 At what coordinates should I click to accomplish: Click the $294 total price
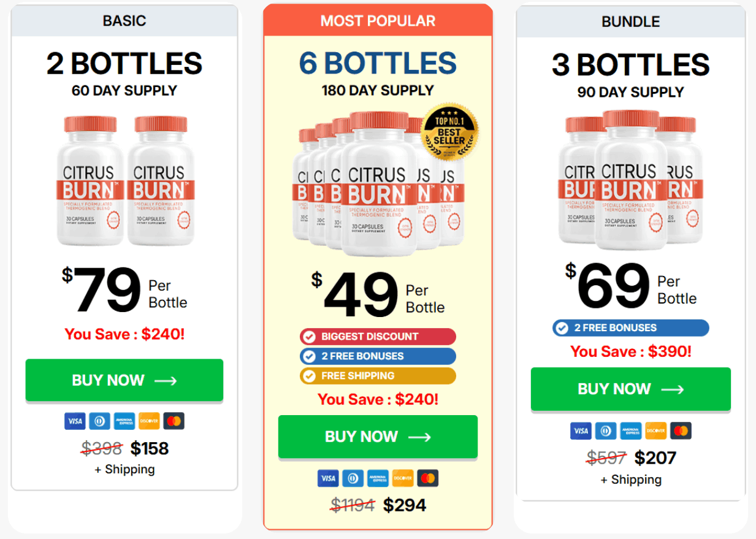tap(404, 505)
